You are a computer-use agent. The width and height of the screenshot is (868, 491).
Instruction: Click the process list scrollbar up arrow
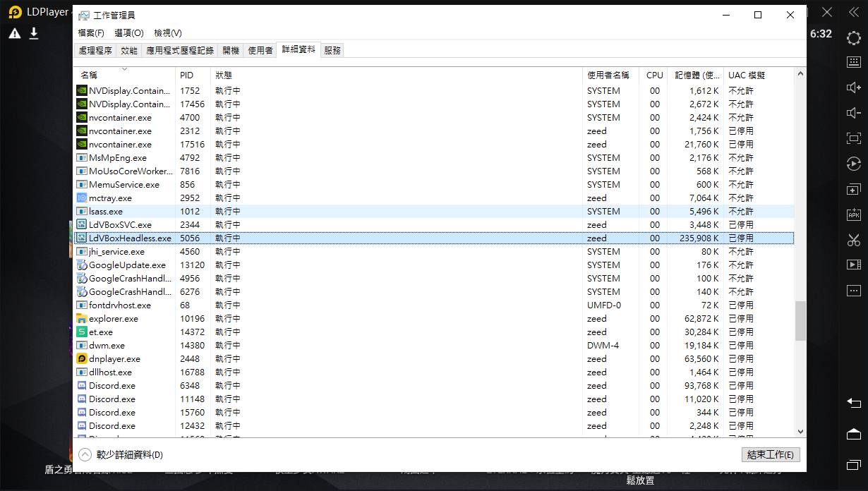pos(800,74)
